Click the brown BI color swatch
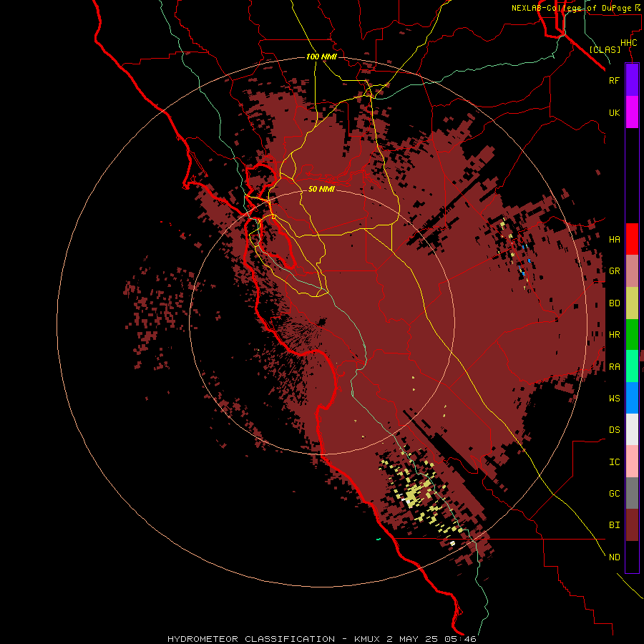 pyautogui.click(x=632, y=525)
